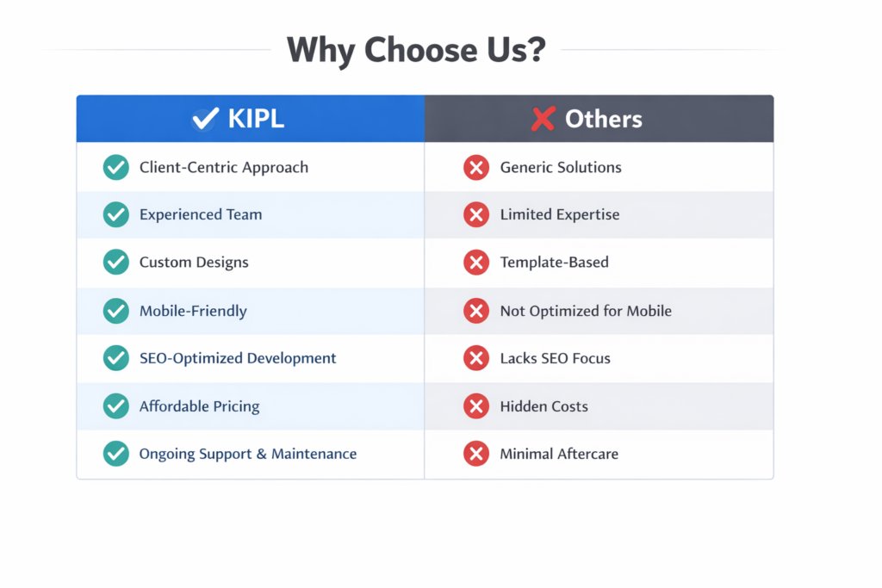This screenshot has width=882, height=588.
Task: Click the red X beside Generic Solutions
Action: pos(475,167)
